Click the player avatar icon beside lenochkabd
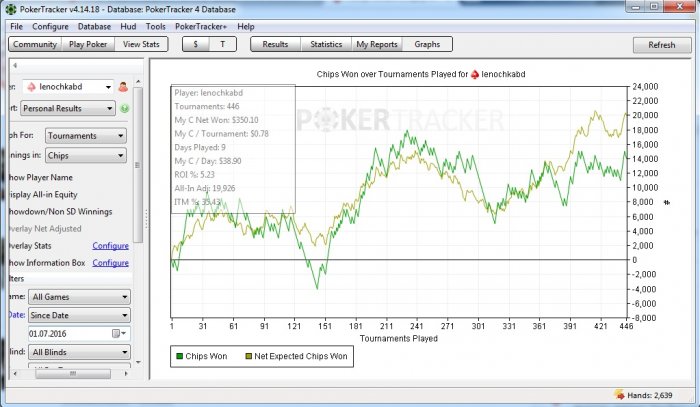Screen dimensions: 700x407 point(123,87)
